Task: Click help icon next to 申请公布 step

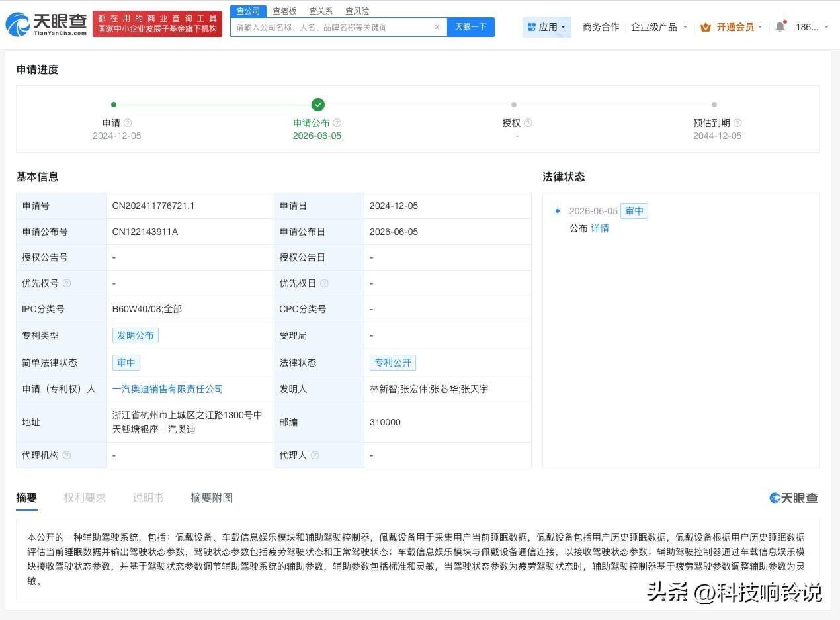Action: (337, 123)
